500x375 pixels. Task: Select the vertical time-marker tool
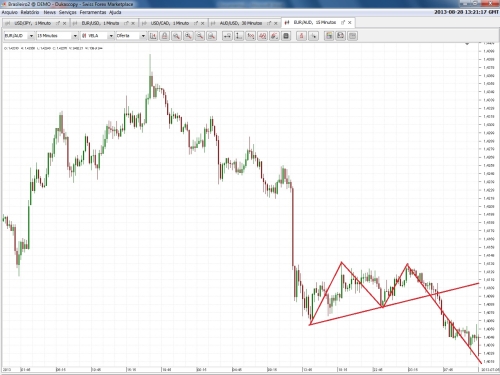coord(239,36)
